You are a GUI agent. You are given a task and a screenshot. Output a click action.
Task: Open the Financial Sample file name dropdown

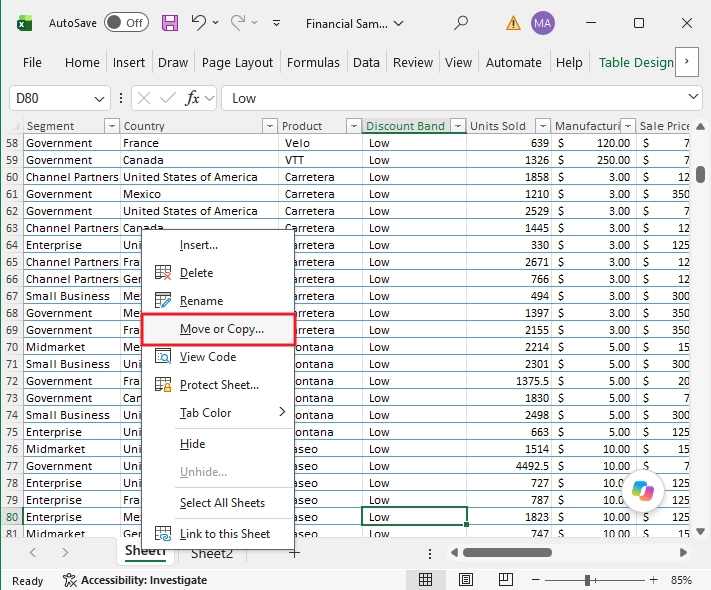(x=399, y=24)
